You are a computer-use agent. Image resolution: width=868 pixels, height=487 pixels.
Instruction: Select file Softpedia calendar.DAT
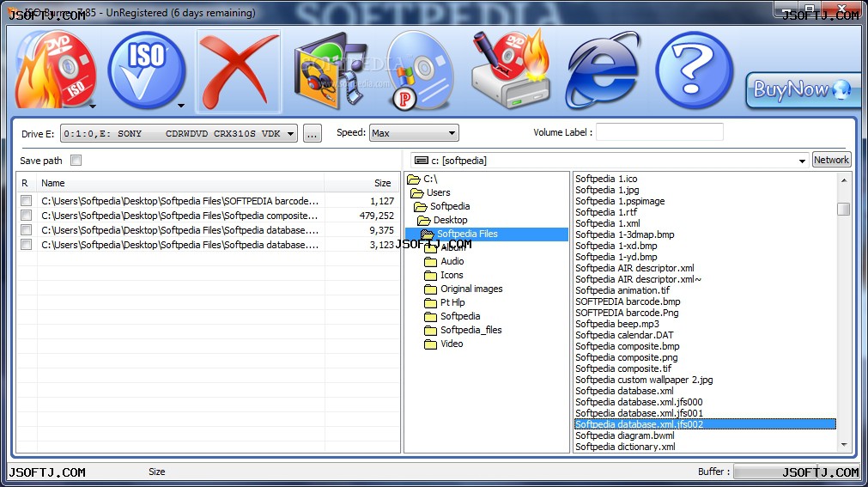[x=624, y=335]
